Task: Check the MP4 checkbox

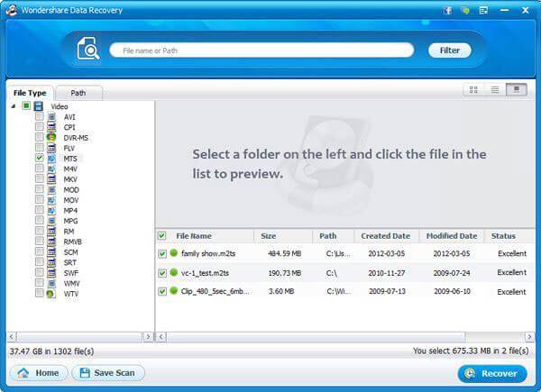Action: pos(40,210)
